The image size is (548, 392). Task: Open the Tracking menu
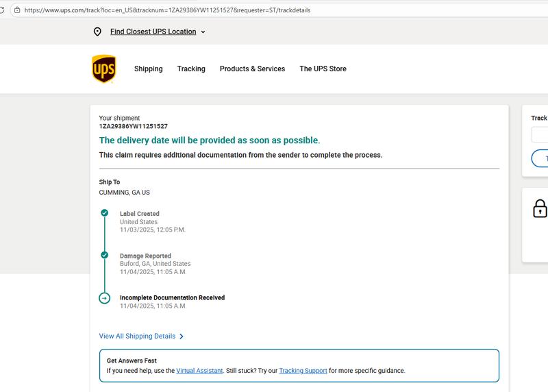(191, 69)
